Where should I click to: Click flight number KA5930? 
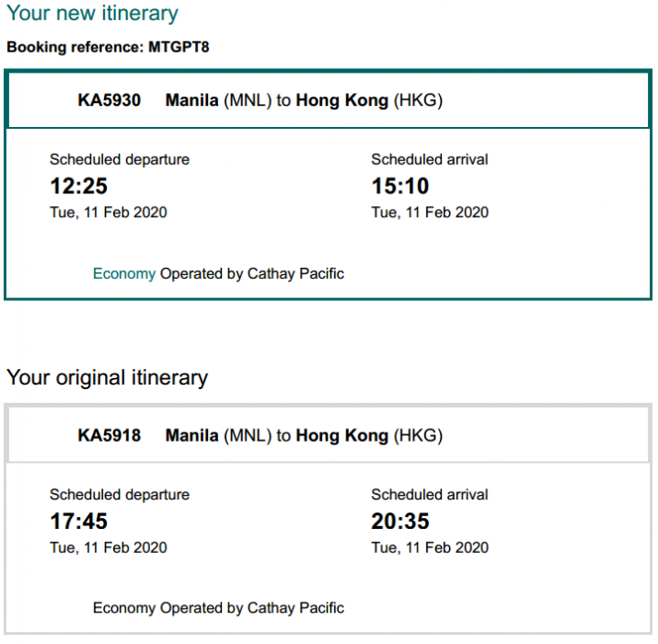coord(110,100)
